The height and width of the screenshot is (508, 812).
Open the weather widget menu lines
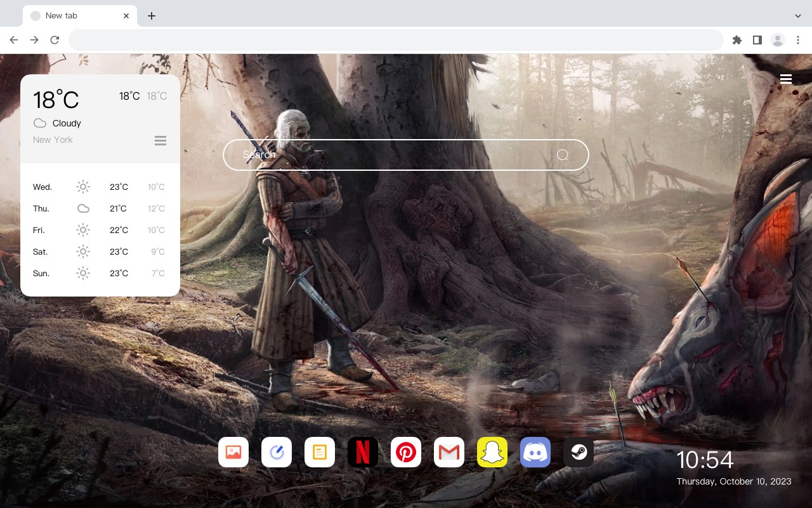pyautogui.click(x=160, y=140)
